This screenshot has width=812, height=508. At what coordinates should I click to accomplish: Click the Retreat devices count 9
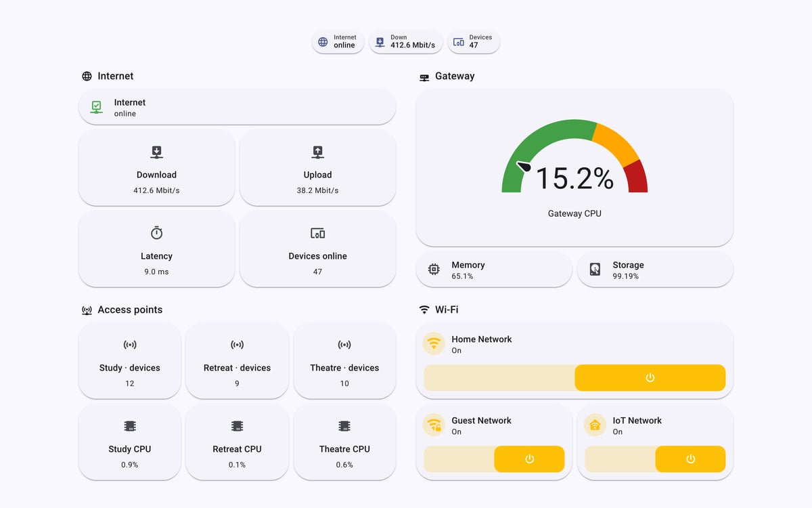pos(237,383)
